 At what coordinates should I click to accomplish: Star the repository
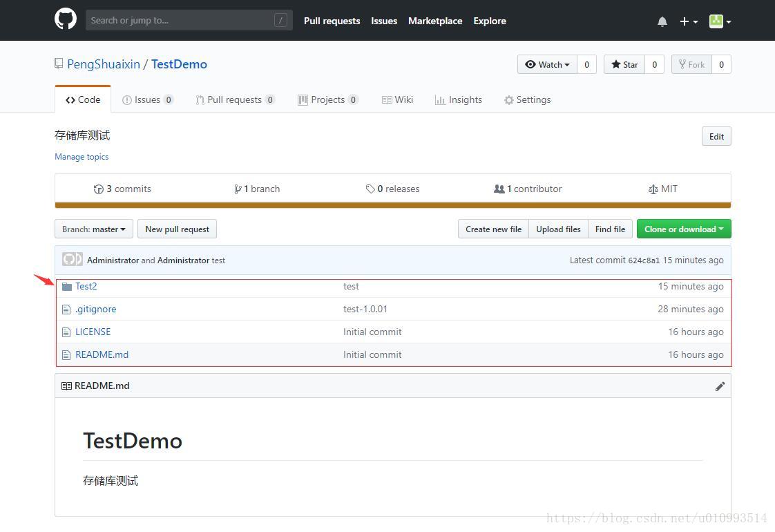[624, 64]
